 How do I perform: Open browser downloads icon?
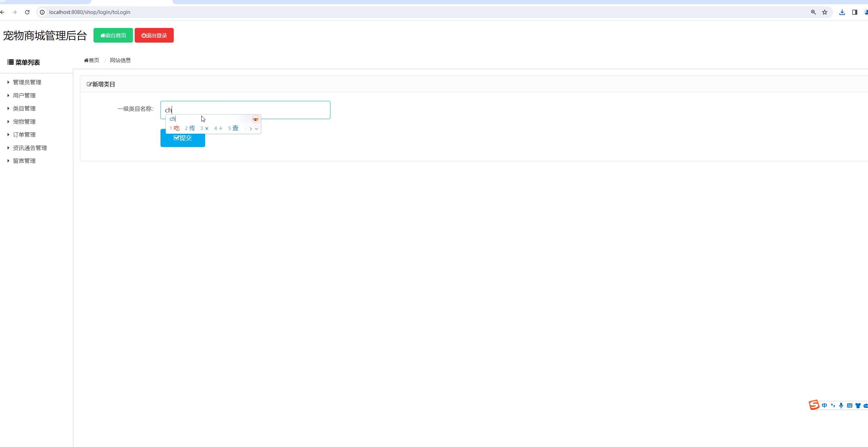tap(842, 12)
